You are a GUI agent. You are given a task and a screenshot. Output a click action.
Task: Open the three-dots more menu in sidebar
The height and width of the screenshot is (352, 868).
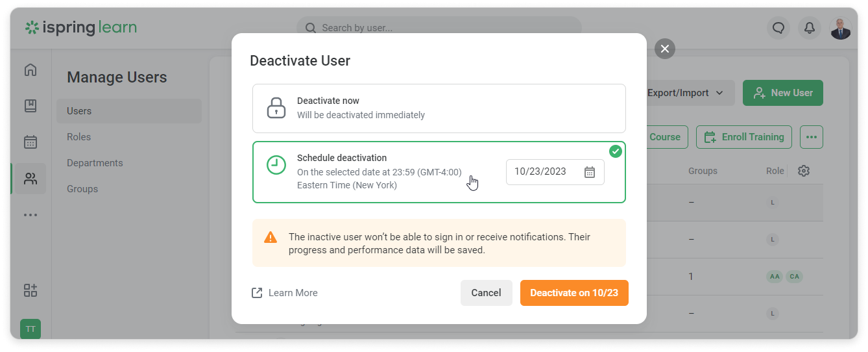30,215
